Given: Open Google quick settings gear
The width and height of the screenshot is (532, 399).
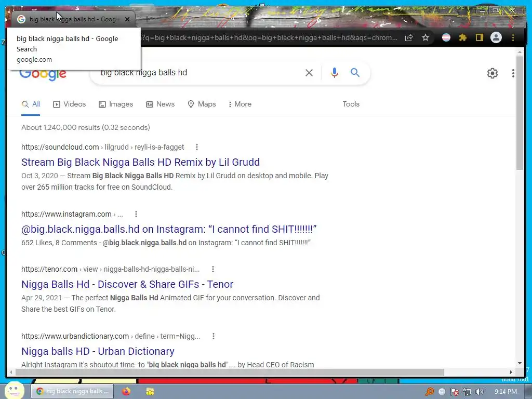Looking at the screenshot, I should (493, 73).
